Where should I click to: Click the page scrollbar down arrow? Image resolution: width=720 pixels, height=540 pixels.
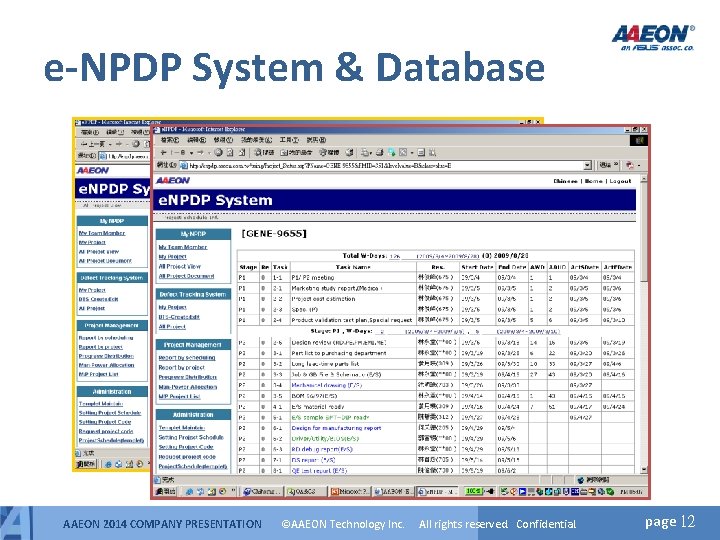point(643,469)
